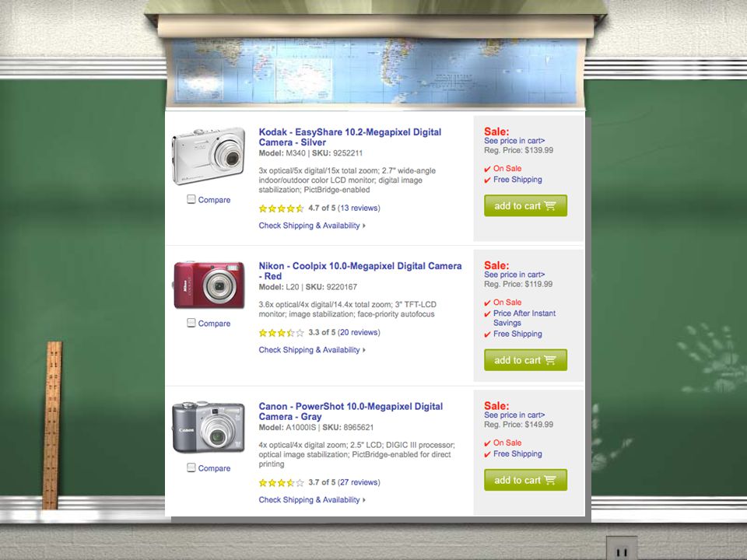Tick the Compare checkbox under the Kodak camera
The height and width of the screenshot is (560, 747).
coord(191,199)
